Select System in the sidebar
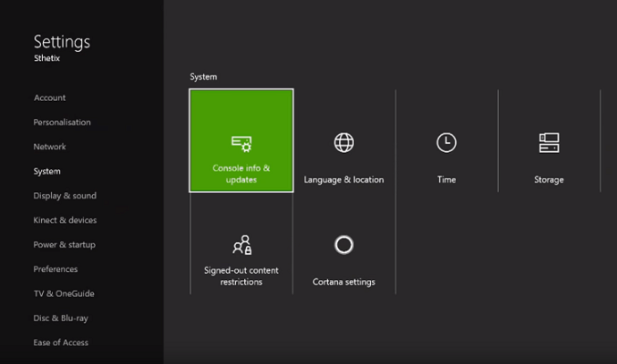 tap(46, 172)
